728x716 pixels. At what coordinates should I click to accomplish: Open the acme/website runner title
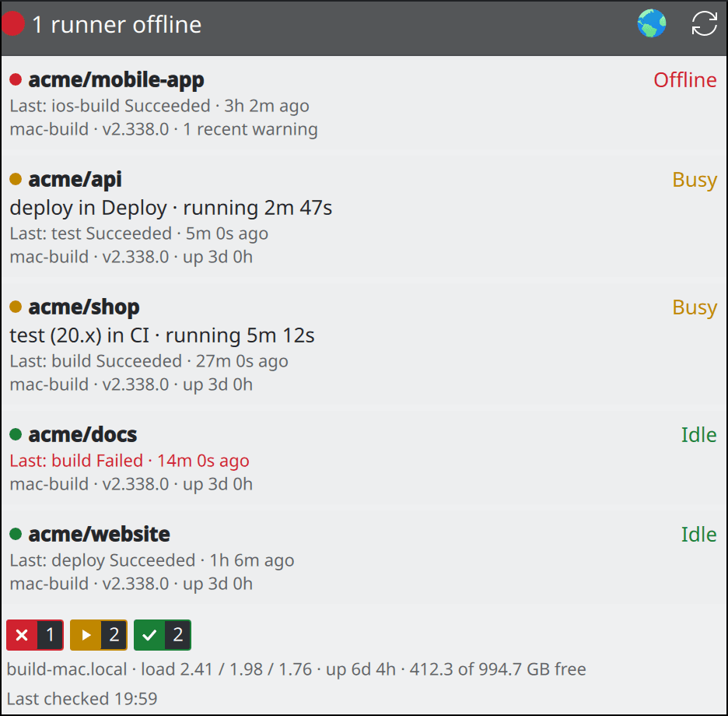tap(99, 535)
